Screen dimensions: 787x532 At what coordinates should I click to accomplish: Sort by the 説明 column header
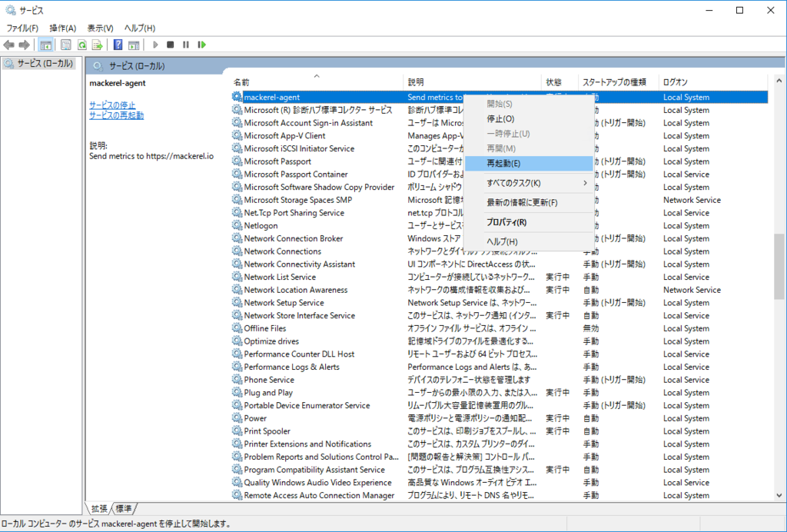473,82
